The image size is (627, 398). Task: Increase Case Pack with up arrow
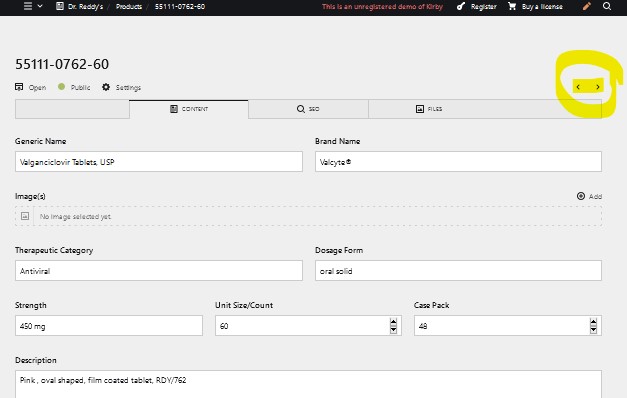click(x=593, y=322)
